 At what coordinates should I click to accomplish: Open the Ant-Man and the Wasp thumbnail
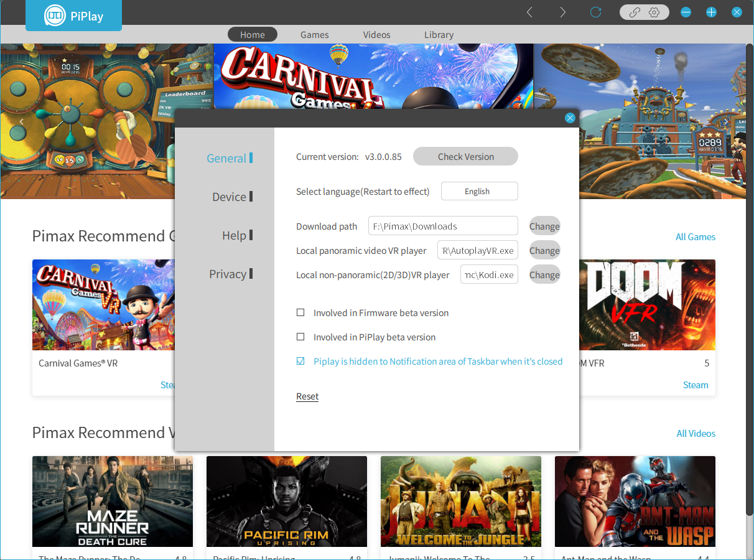pos(635,502)
